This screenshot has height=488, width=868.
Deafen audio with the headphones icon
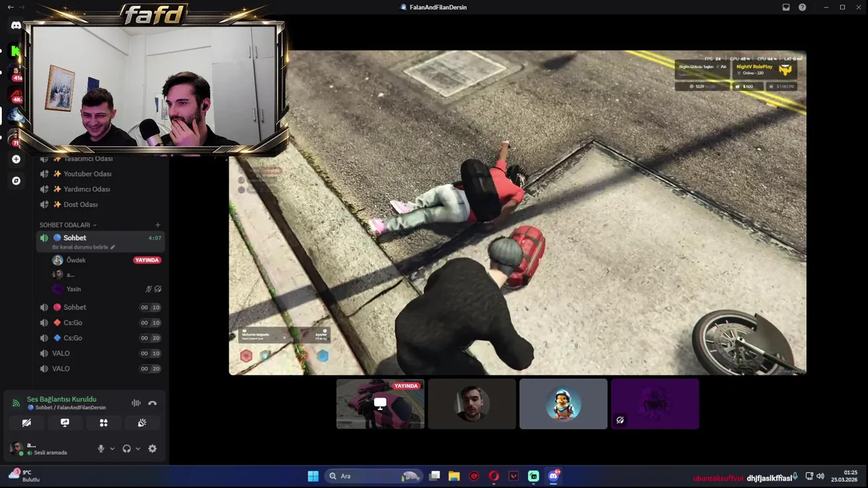tap(127, 449)
